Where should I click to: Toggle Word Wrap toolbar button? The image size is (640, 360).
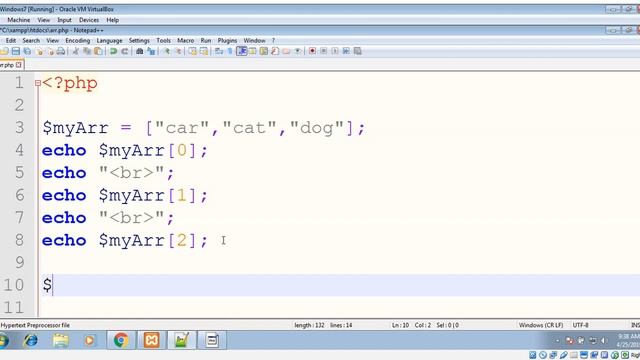point(219,51)
